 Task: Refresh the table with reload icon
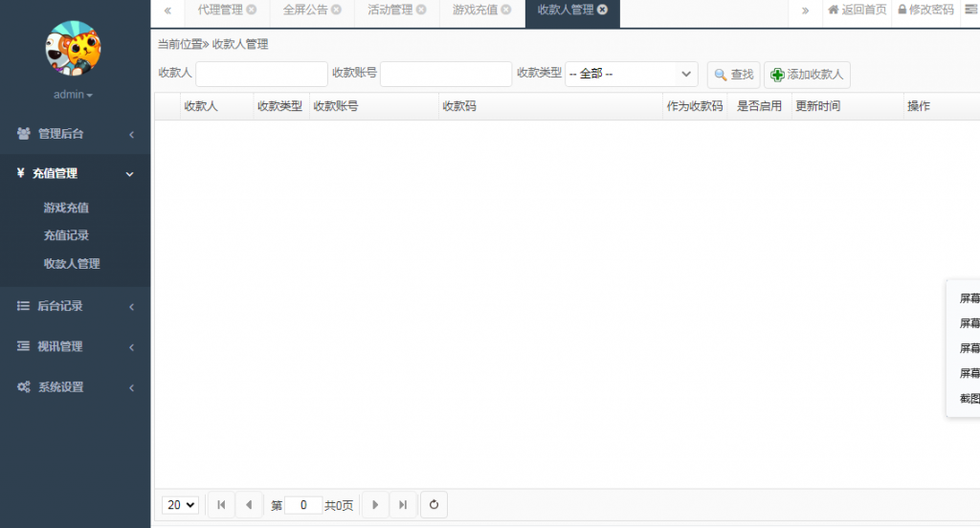coord(434,505)
